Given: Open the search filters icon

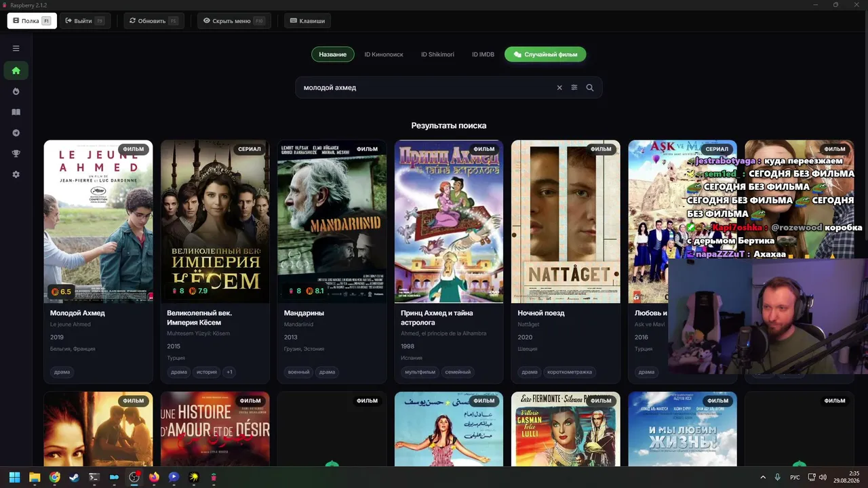Looking at the screenshot, I should point(574,87).
